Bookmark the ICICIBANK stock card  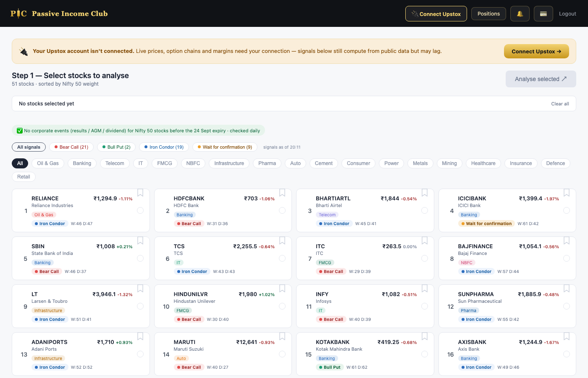point(567,193)
